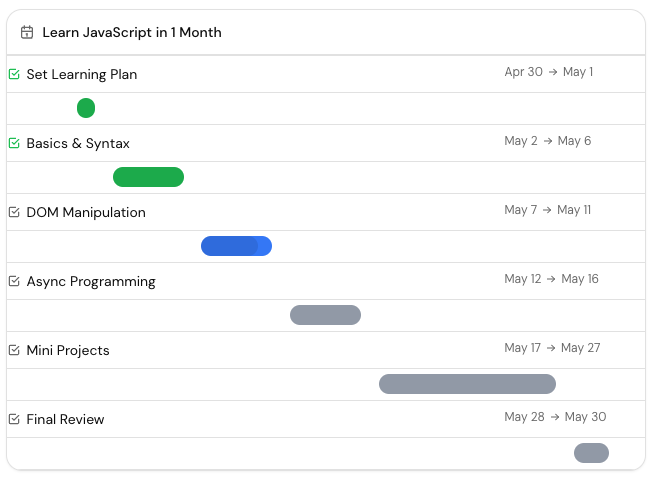Viewport: 650px width, 477px height.
Task: Click the May 17 to May 27 range
Action: (x=552, y=348)
